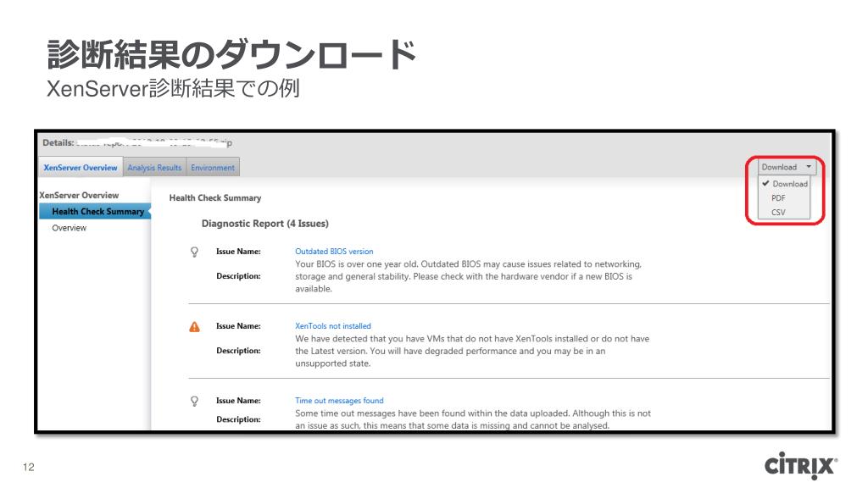The height and width of the screenshot is (488, 868).
Task: Switch to the Environment tab
Action: pos(213,167)
